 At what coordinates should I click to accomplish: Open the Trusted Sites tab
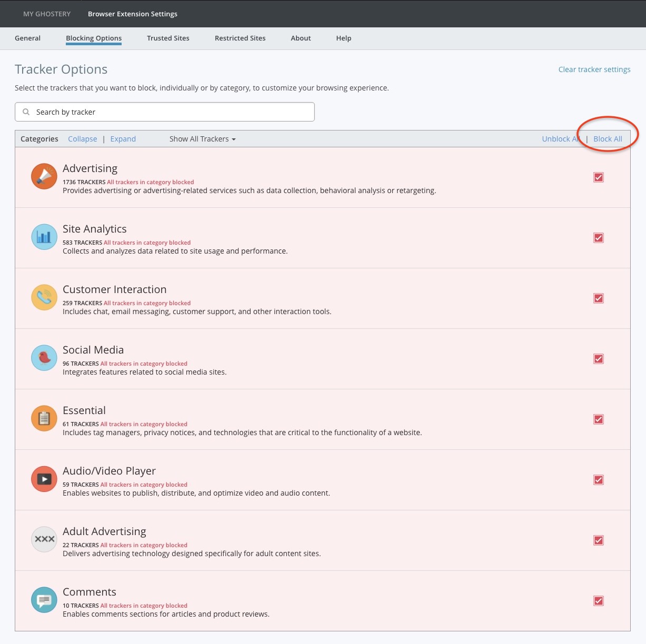(168, 38)
